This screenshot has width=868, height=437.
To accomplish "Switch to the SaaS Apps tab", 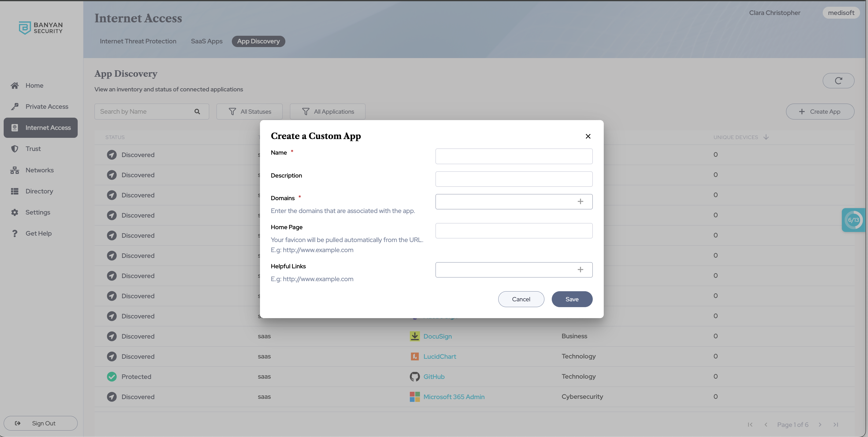I will point(206,42).
